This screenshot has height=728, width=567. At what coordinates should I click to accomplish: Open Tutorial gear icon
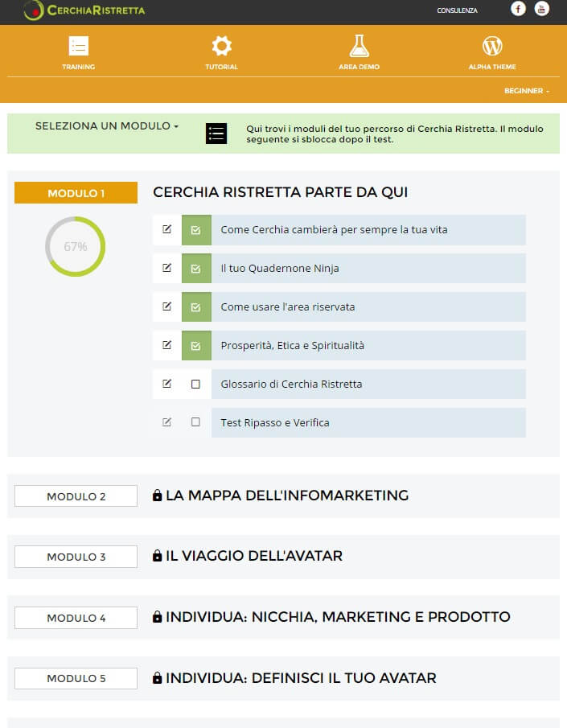tap(221, 46)
